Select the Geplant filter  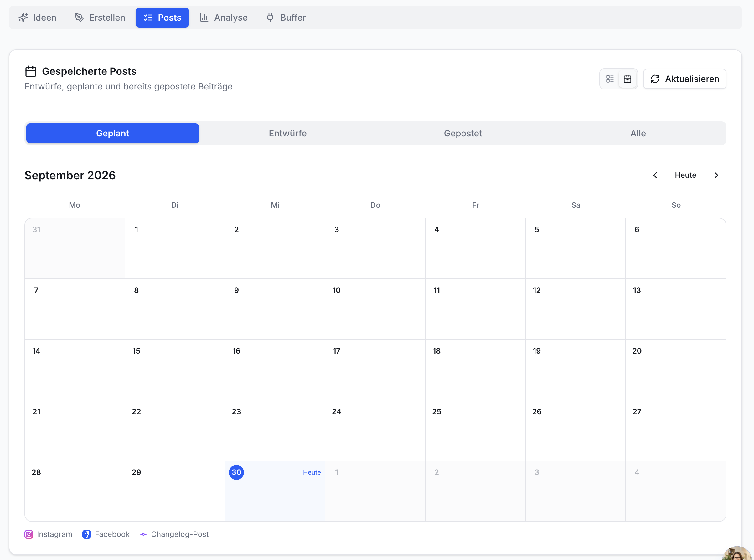click(x=113, y=133)
